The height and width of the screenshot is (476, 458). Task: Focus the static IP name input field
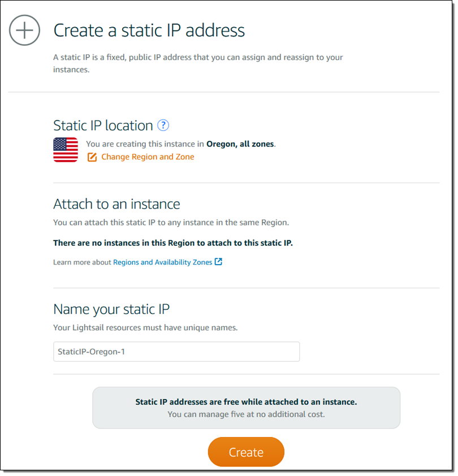176,352
